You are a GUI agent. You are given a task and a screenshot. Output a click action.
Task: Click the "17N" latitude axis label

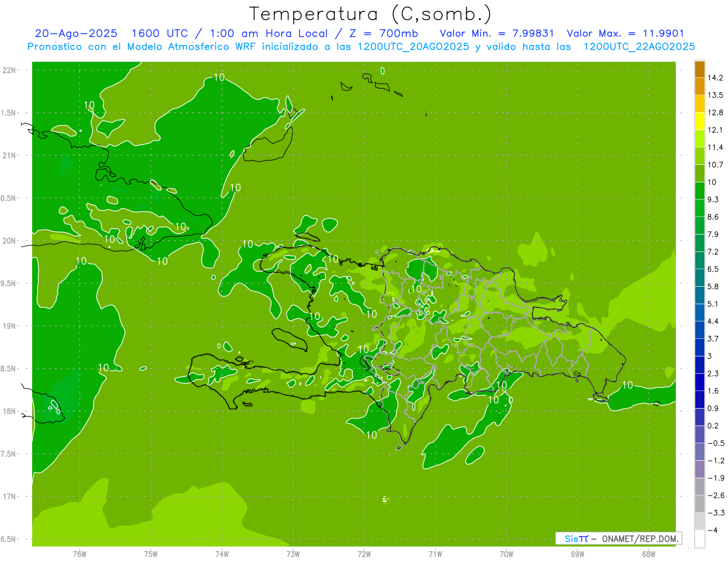click(10, 497)
